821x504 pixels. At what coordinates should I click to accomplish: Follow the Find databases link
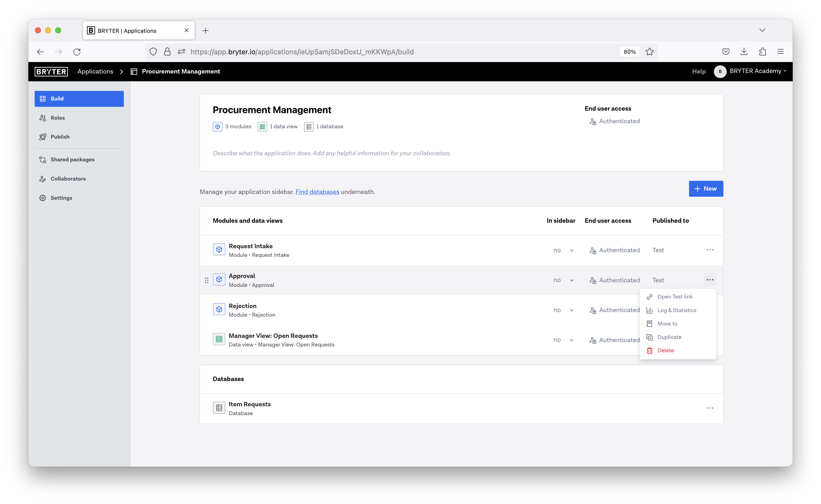tap(317, 192)
